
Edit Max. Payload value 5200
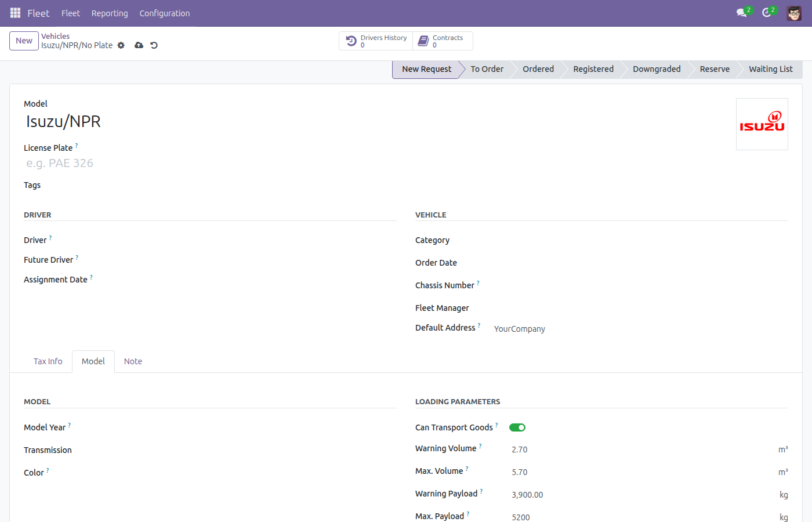tap(643, 517)
